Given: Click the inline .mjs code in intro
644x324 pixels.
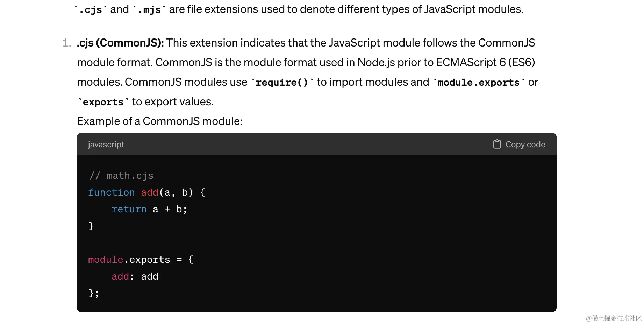Looking at the screenshot, I should (x=149, y=10).
